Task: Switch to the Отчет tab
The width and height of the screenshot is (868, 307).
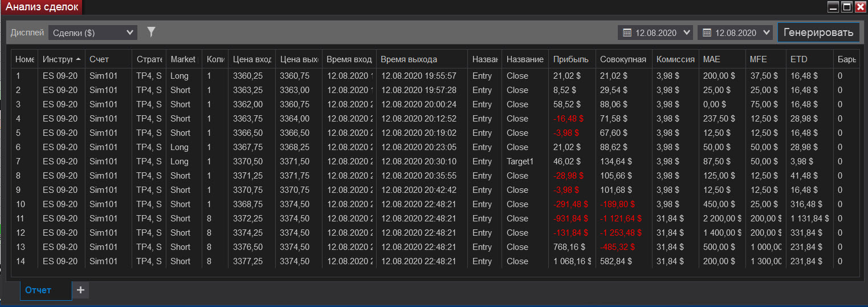Action: (x=46, y=290)
